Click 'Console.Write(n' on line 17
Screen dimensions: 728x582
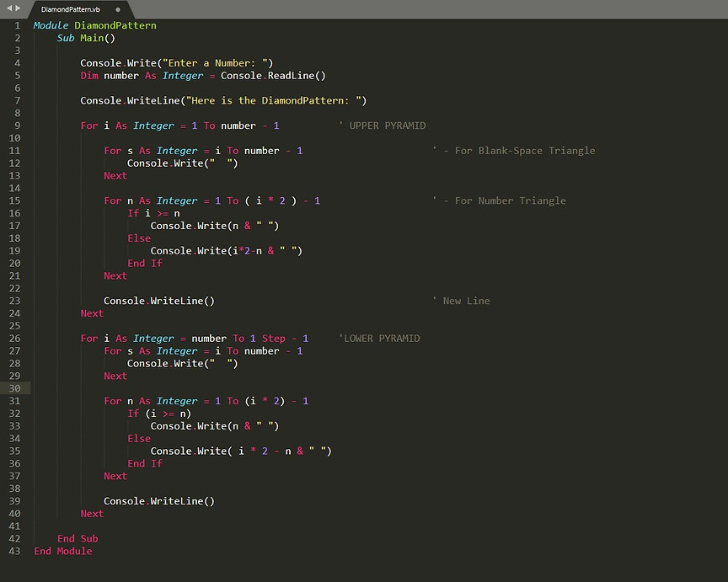point(195,226)
